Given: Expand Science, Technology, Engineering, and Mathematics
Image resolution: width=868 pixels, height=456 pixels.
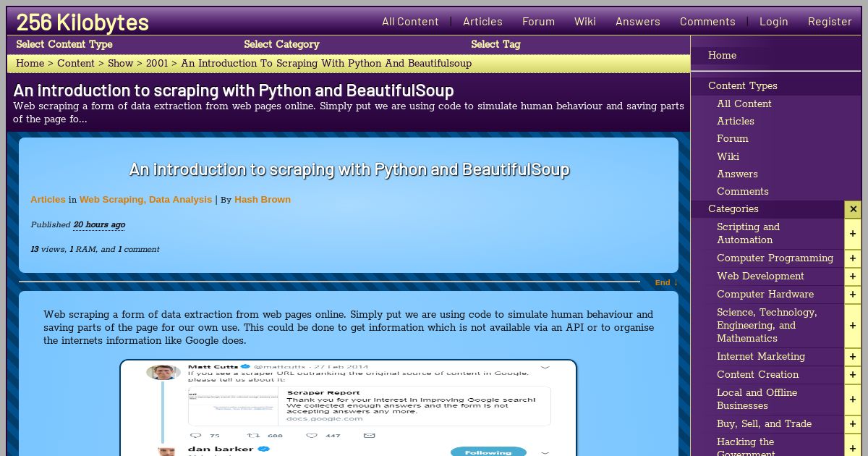Looking at the screenshot, I should [x=853, y=326].
